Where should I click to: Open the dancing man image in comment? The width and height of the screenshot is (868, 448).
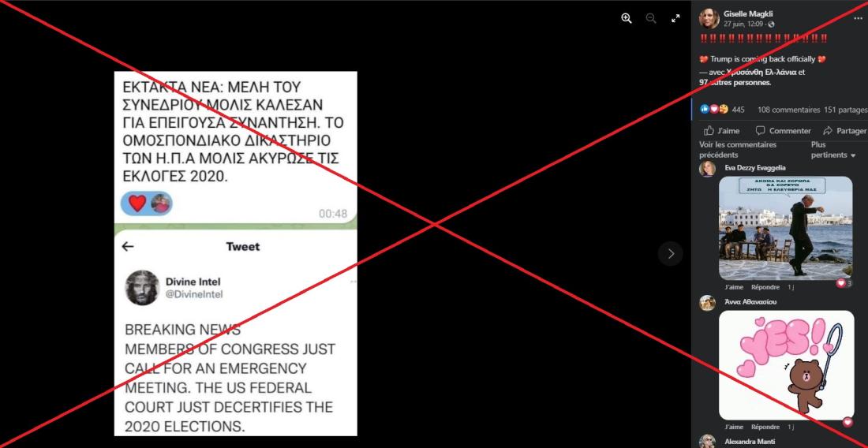click(x=785, y=229)
